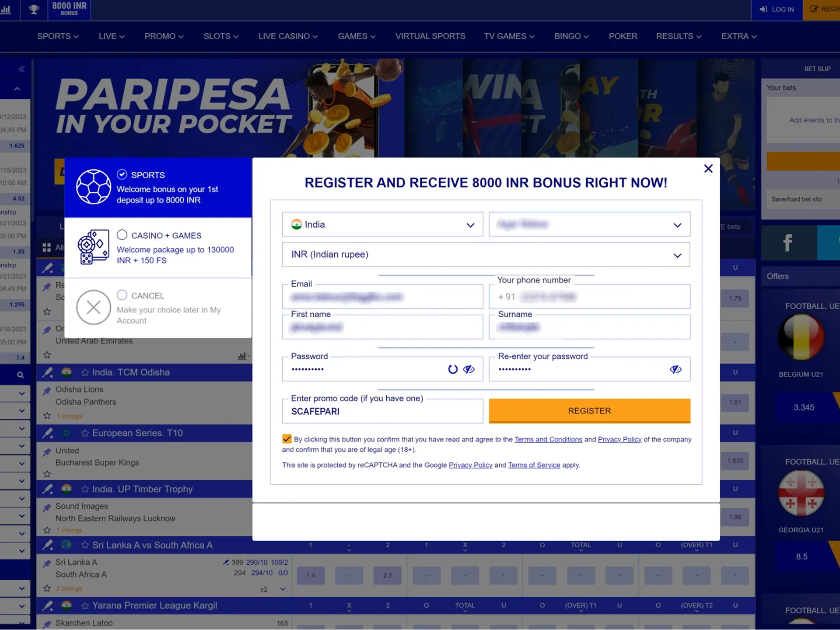This screenshot has width=840, height=630.
Task: Close the registration dialog
Action: click(708, 168)
